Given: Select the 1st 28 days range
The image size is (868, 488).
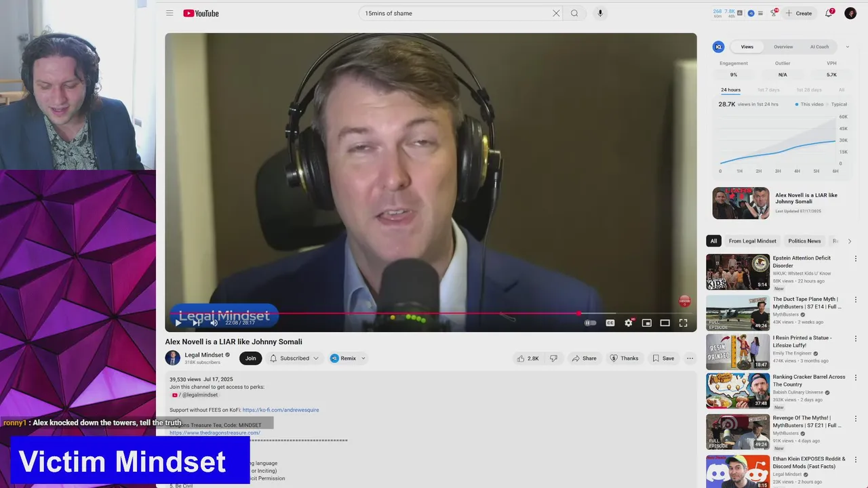Looking at the screenshot, I should click(808, 89).
